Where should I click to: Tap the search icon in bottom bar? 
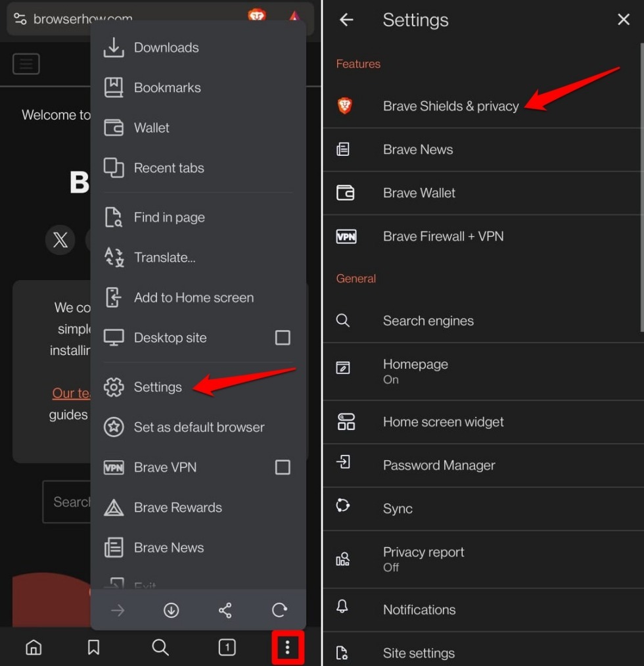pyautogui.click(x=160, y=648)
